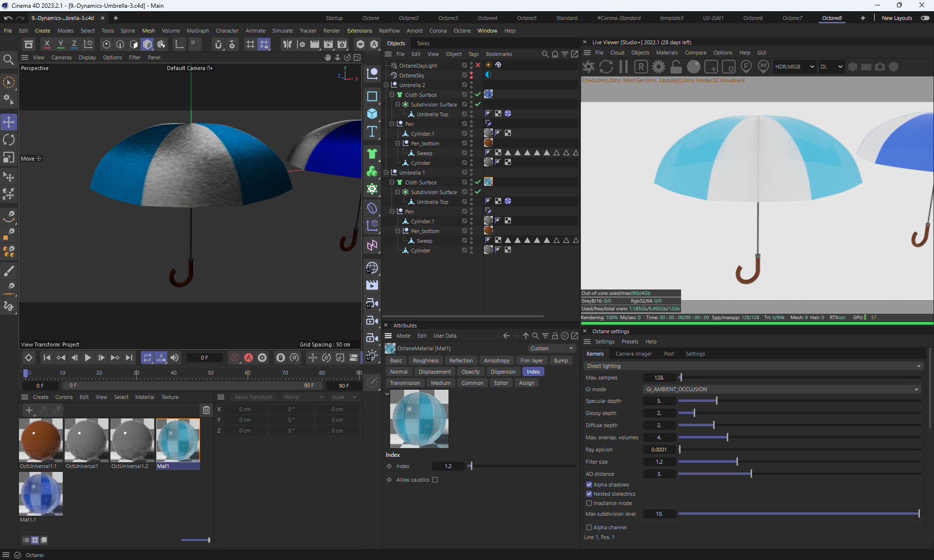Select the Rotate tool in left toolbar
The width and height of the screenshot is (934, 560).
tap(9, 140)
